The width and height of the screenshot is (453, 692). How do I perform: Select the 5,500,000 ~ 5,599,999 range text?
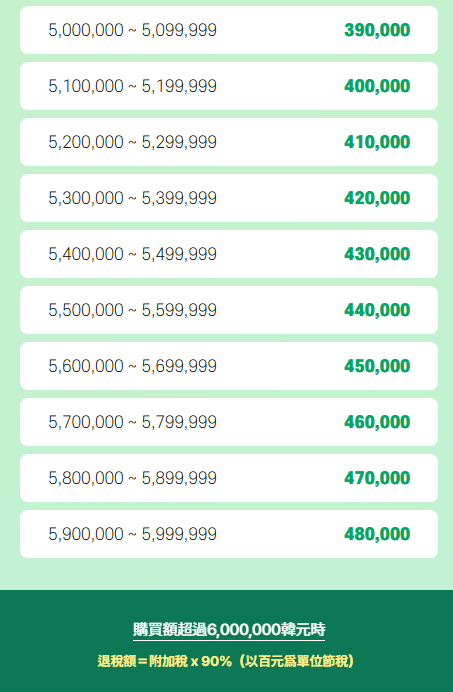tap(132, 310)
